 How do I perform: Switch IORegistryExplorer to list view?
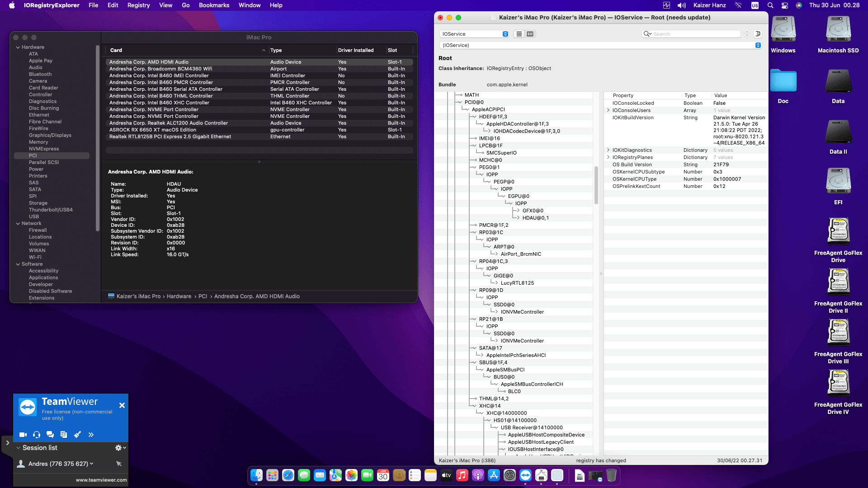pos(519,34)
